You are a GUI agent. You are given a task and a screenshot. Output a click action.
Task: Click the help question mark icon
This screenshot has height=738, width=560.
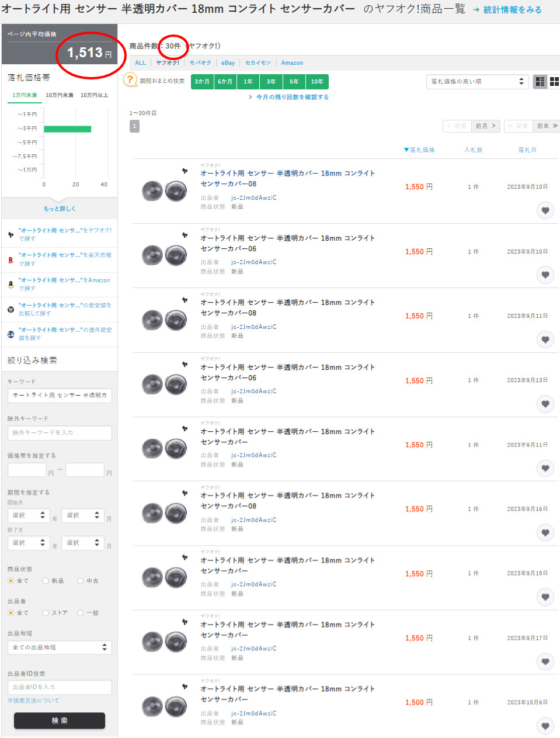tap(130, 80)
